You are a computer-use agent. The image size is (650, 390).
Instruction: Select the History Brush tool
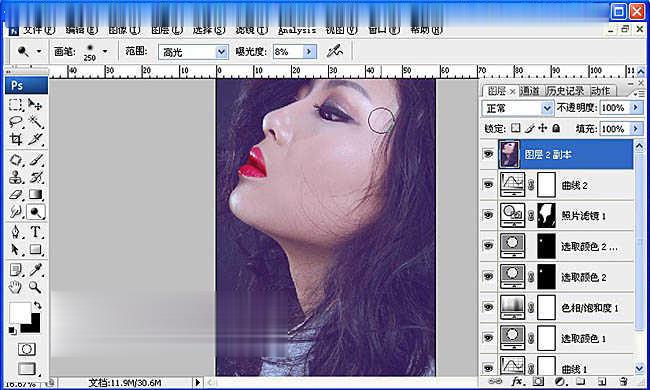36,177
